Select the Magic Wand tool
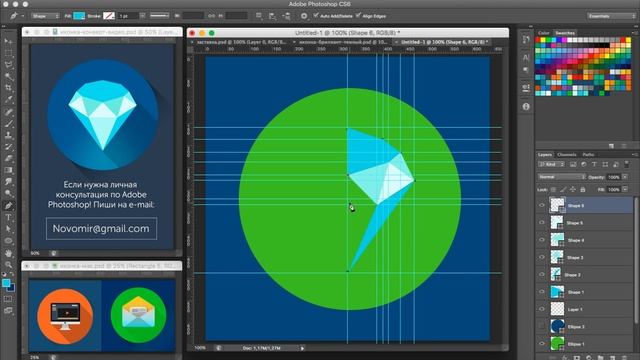Viewport: 640px width, 360px height. point(8,76)
